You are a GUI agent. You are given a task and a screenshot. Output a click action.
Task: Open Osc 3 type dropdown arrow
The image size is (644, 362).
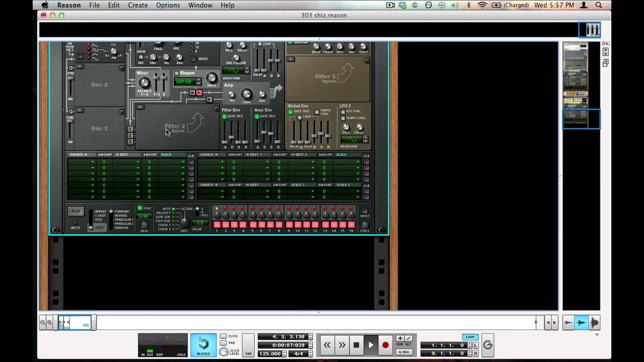pyautogui.click(x=79, y=110)
